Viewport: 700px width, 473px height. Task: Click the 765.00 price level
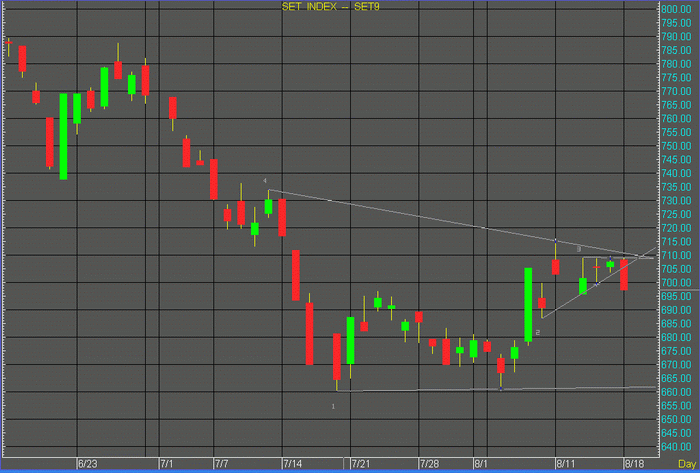coord(676,105)
